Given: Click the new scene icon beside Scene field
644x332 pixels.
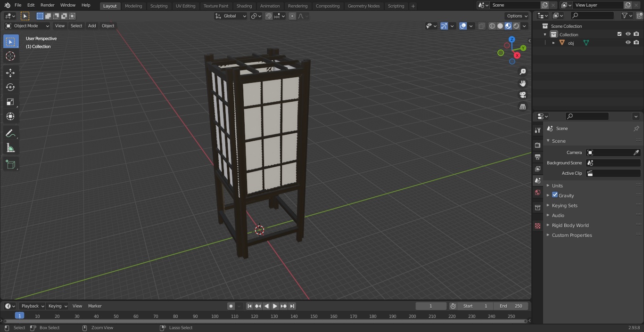Looking at the screenshot, I should click(545, 5).
